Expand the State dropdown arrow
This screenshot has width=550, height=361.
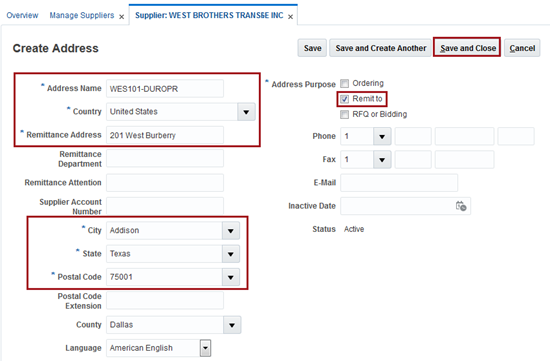click(231, 254)
